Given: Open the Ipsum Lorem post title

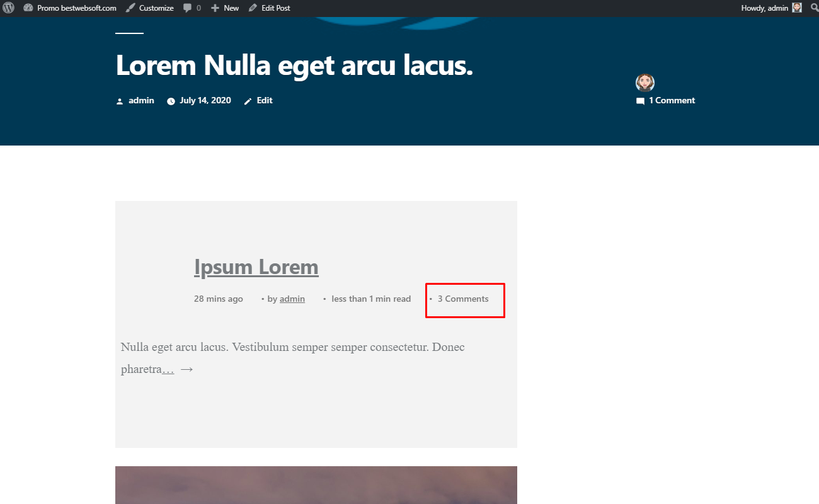Looking at the screenshot, I should coord(256,267).
